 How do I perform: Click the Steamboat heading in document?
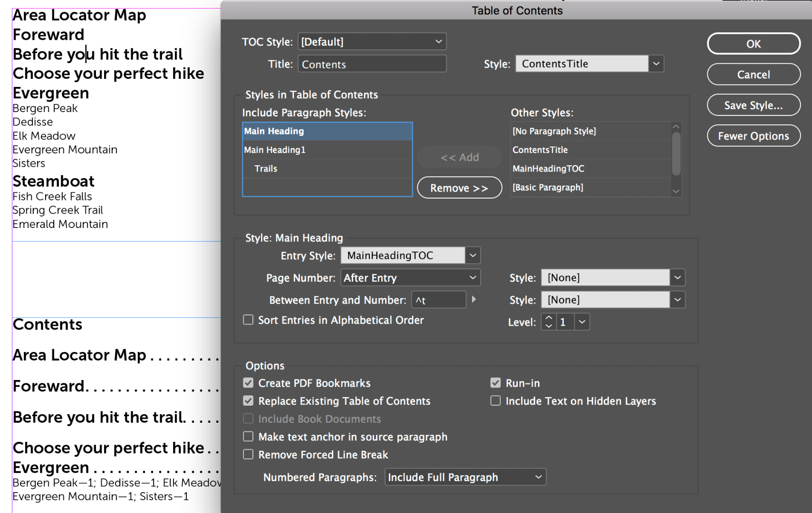54,181
